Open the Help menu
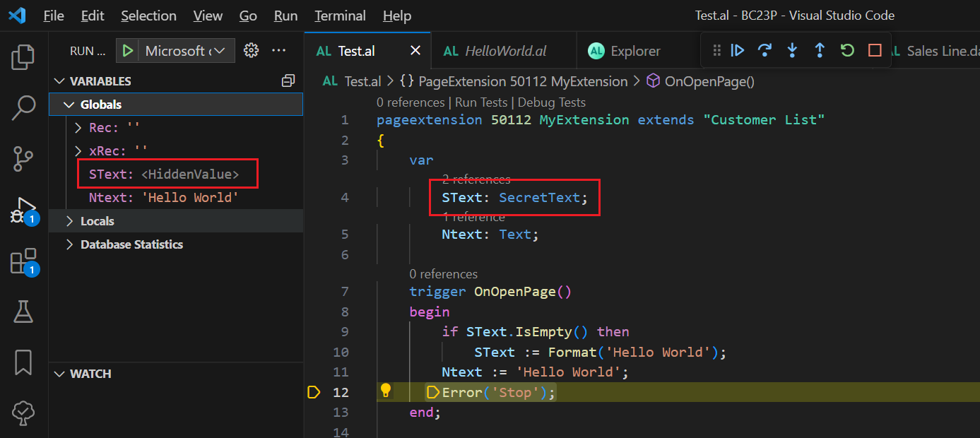 pyautogui.click(x=397, y=16)
